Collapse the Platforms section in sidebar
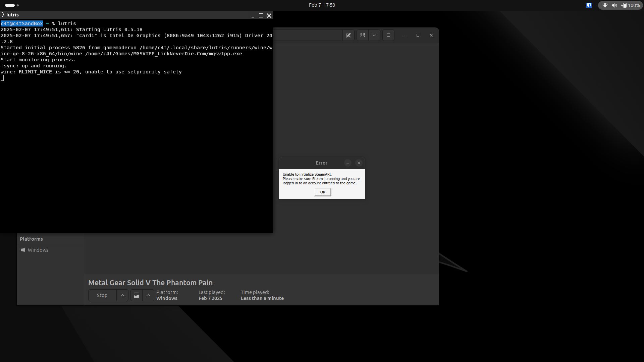Viewport: 644px width, 362px height. click(x=31, y=239)
